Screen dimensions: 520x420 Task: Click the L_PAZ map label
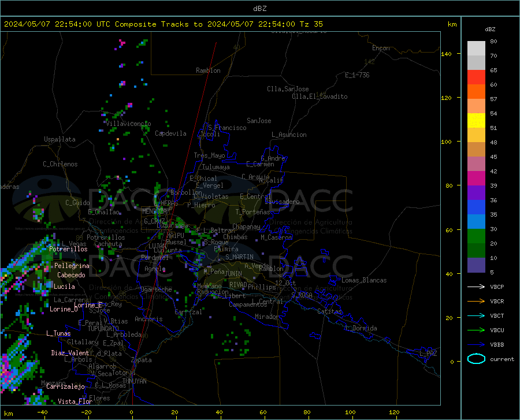click(x=428, y=354)
